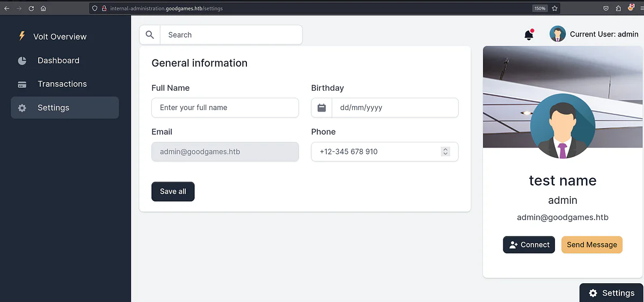Screen dimensions: 644x302
Task: Open notifications bell icon
Action: pyautogui.click(x=529, y=35)
